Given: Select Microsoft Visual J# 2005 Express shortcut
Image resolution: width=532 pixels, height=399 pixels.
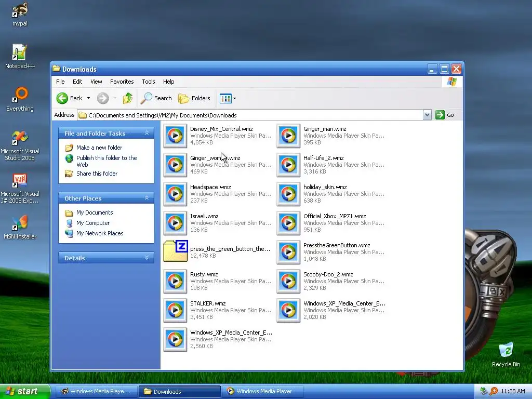Looking at the screenshot, I should tap(20, 188).
